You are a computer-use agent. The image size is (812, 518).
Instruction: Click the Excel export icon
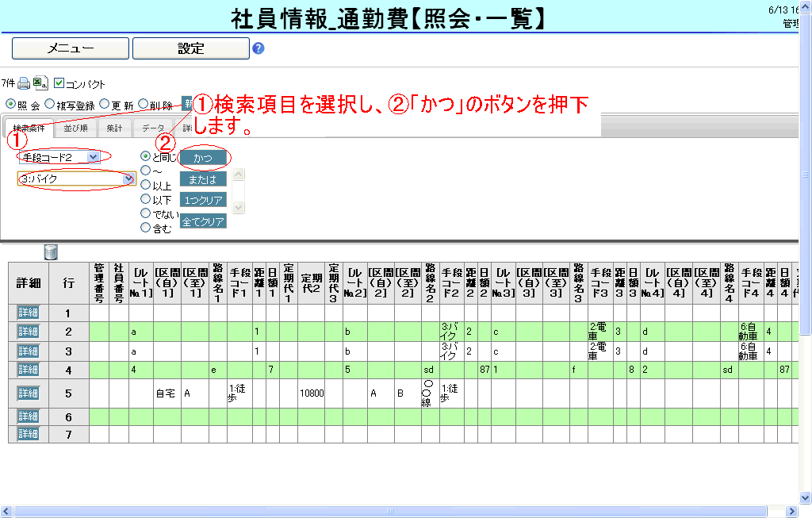click(x=40, y=82)
